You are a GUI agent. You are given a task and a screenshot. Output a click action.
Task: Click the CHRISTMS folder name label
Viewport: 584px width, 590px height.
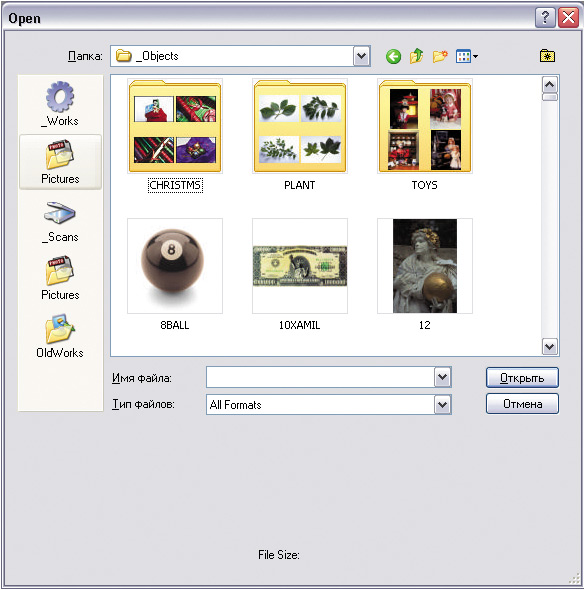[175, 185]
